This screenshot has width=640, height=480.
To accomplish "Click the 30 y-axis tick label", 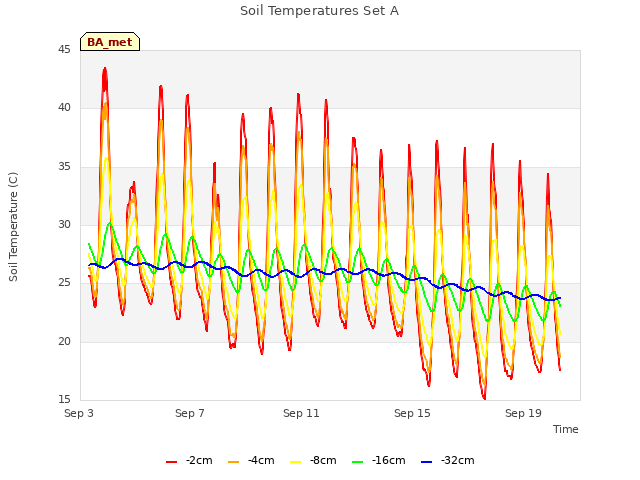I will [64, 224].
